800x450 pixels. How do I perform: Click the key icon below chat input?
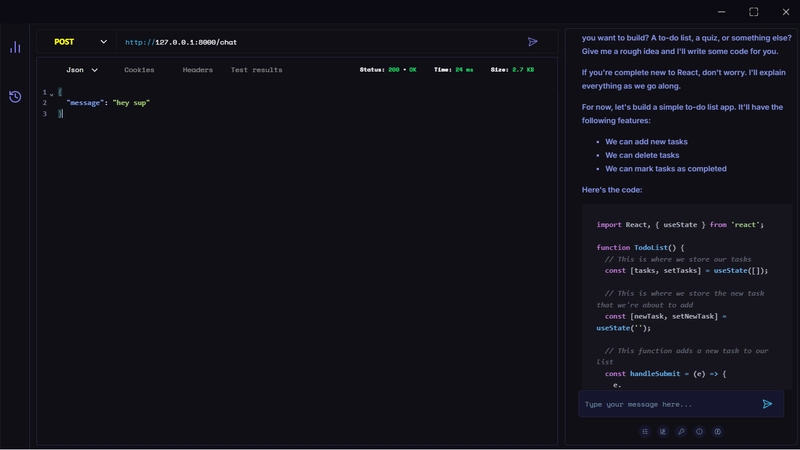click(x=681, y=432)
